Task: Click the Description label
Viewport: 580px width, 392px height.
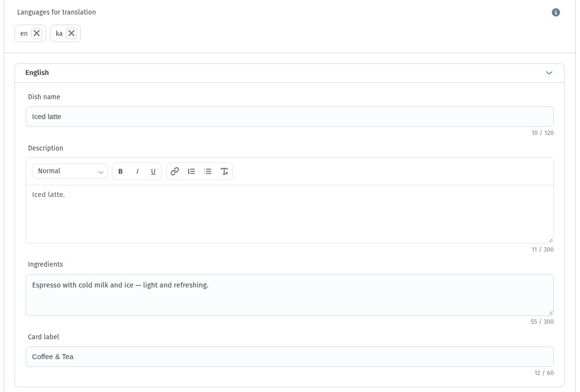Action: (x=46, y=148)
